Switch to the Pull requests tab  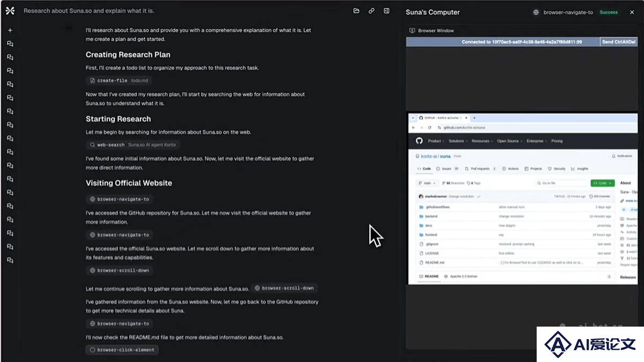480,168
